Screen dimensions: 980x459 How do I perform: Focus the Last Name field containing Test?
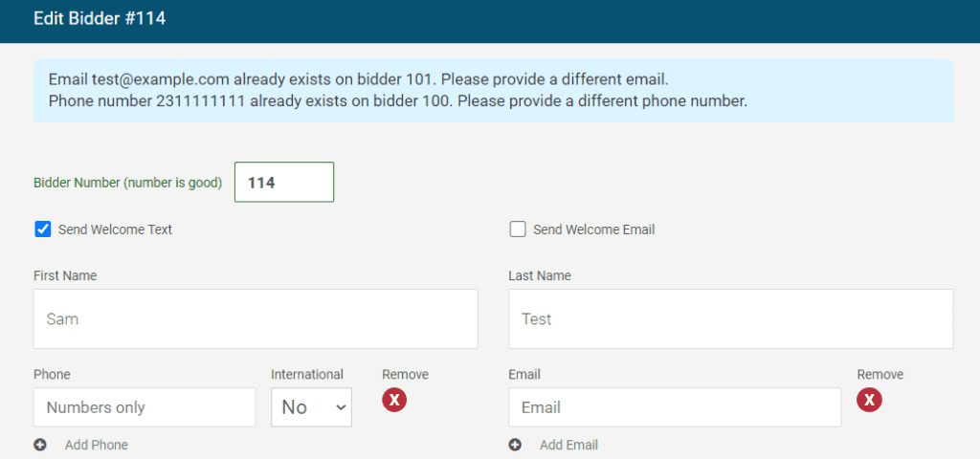point(729,319)
